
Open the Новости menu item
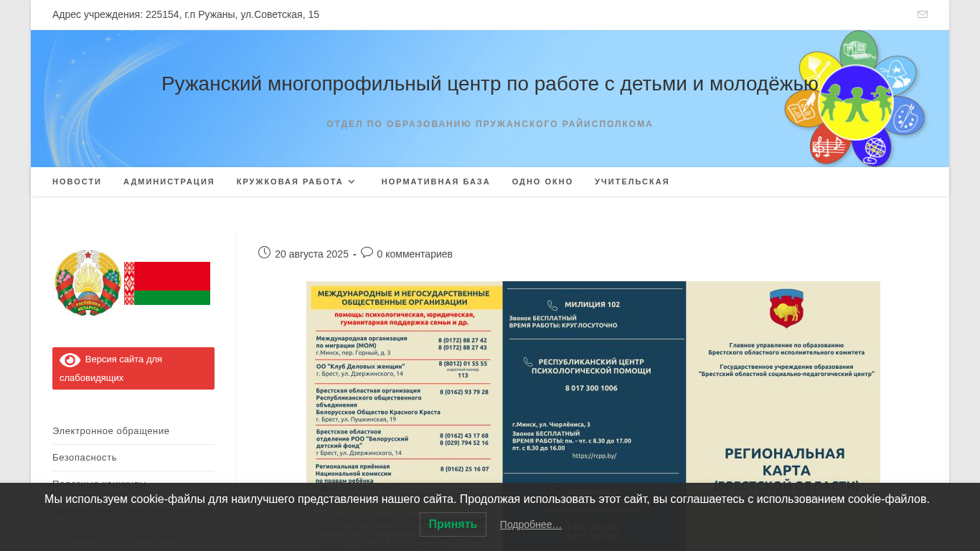77,182
